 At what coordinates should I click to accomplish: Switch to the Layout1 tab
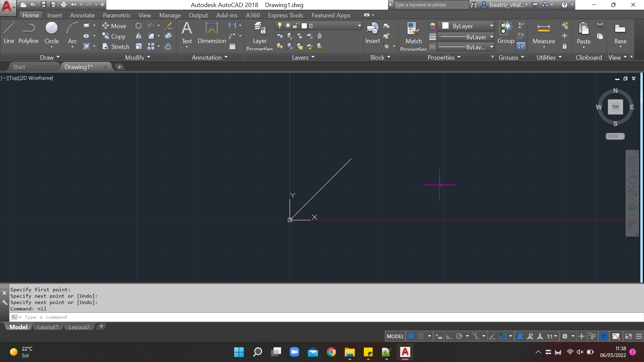(x=48, y=327)
